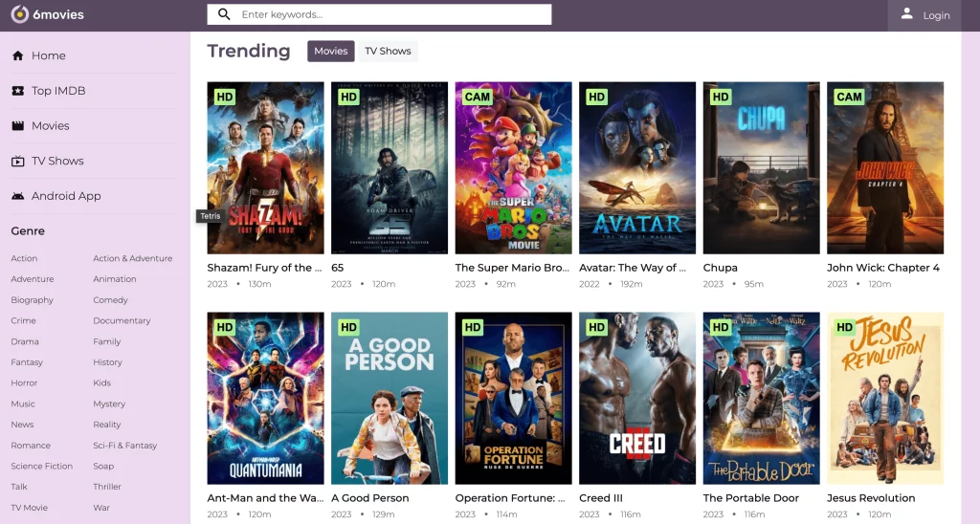Select the Mystery genre
980x524 pixels.
tap(109, 404)
